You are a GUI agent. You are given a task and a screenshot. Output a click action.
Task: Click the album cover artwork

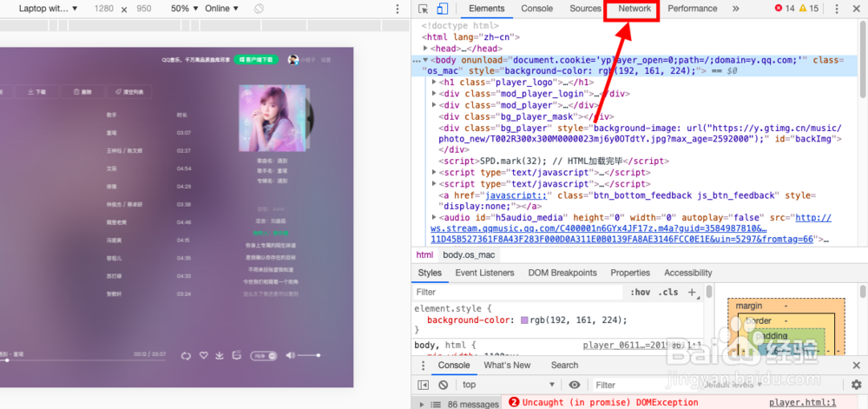point(272,118)
